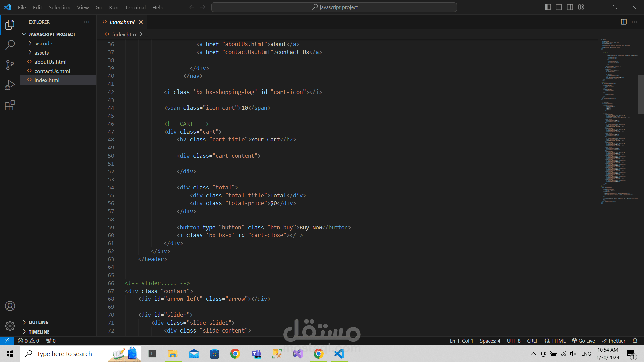Open the Extensions view
Viewport: 644px width, 362px height.
[x=10, y=106]
